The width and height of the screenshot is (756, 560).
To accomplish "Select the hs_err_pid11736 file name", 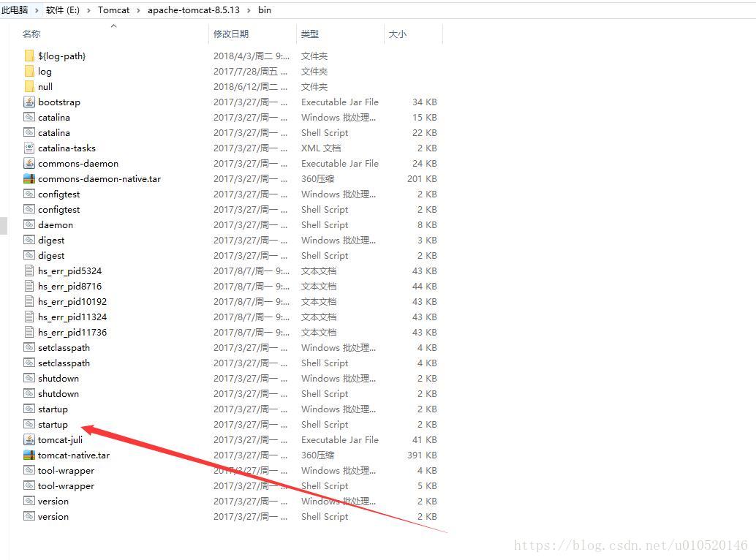I will click(x=72, y=333).
